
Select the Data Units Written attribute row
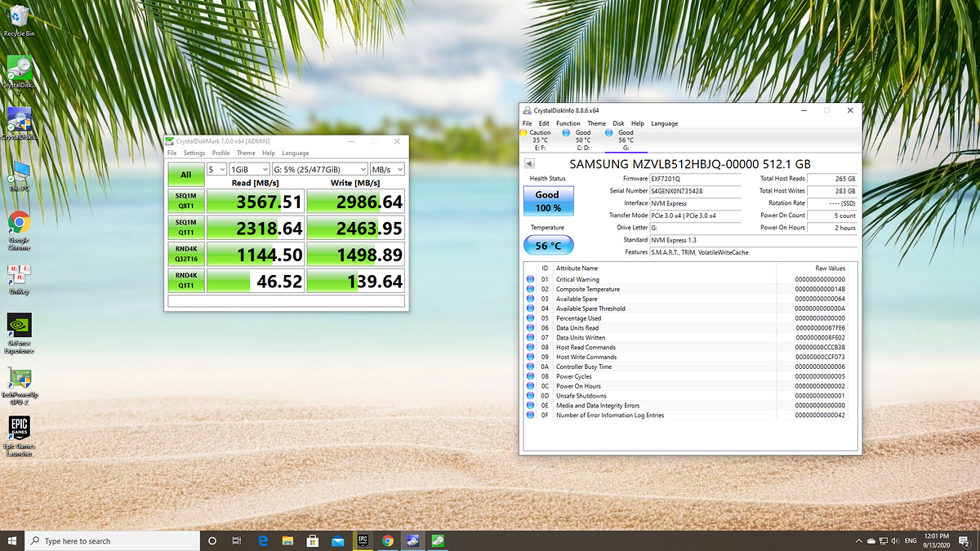tap(690, 337)
